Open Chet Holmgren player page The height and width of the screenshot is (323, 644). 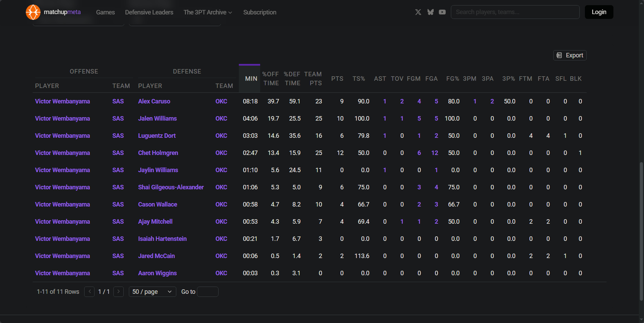158,153
